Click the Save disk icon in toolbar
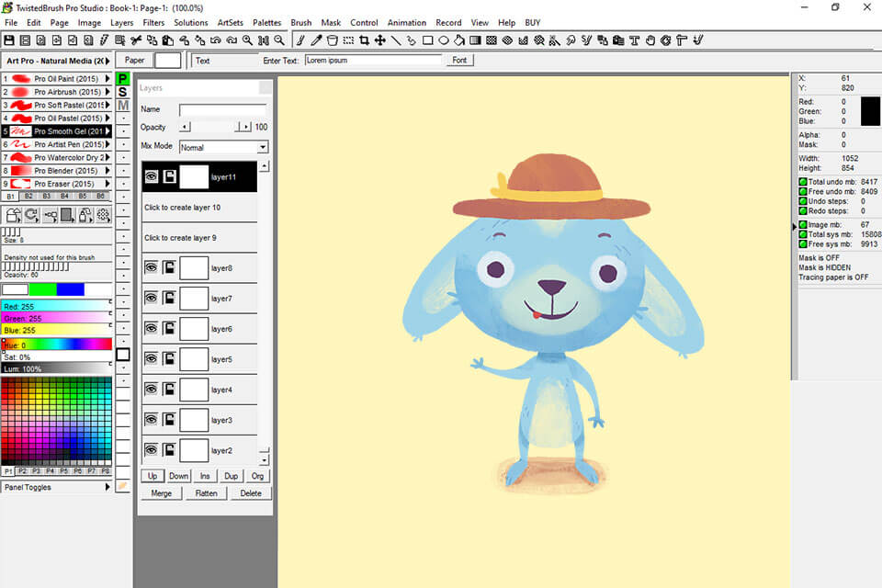The width and height of the screenshot is (882, 588). pyautogui.click(x=9, y=40)
